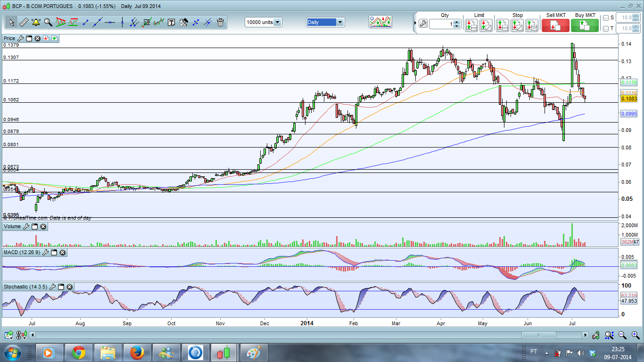This screenshot has height=362, width=644.
Task: Open Firefox from the Windows taskbar
Action: tap(137, 353)
